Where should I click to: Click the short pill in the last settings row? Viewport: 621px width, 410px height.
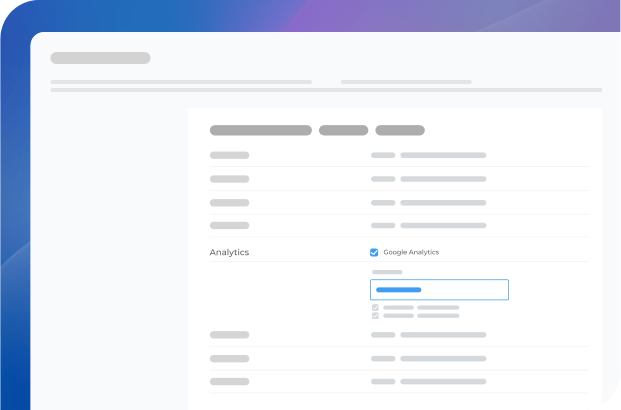383,381
